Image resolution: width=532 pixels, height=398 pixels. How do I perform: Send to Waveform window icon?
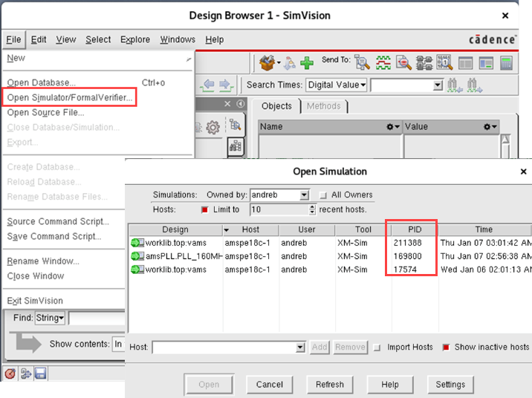[383, 62]
